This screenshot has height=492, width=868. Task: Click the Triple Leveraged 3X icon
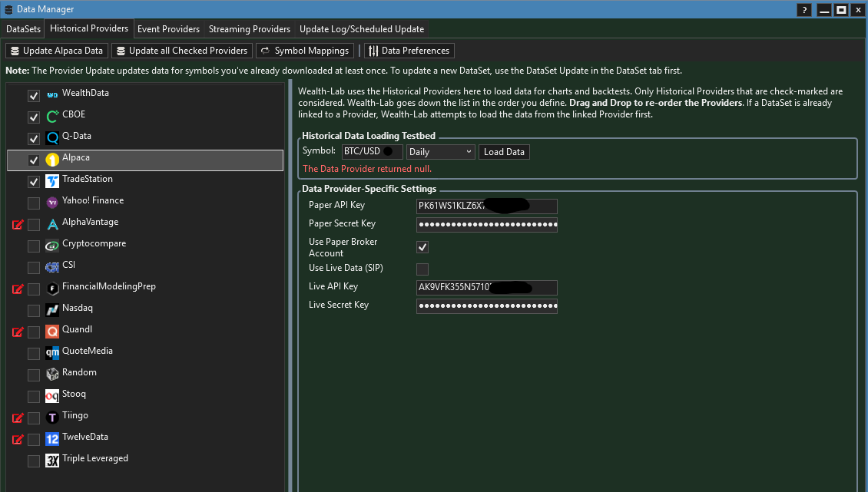(52, 461)
